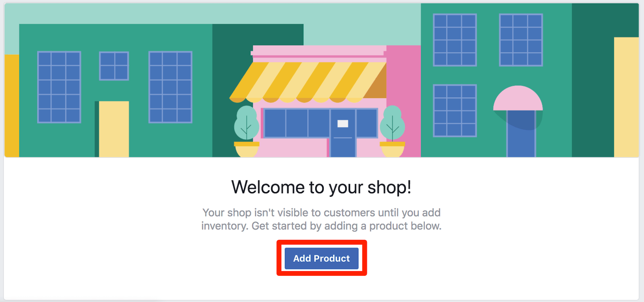
Task: Click the Welcome to your shop heading
Action: [322, 187]
